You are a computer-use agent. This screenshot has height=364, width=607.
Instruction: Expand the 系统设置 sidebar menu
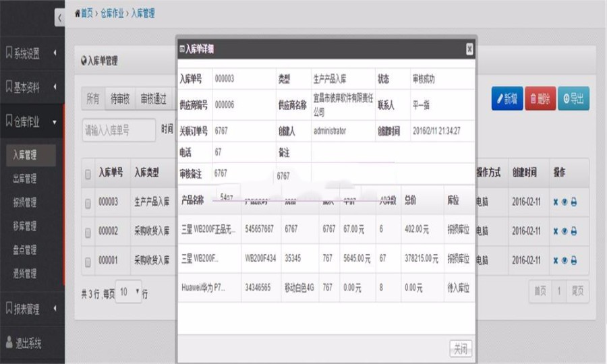coord(32,53)
